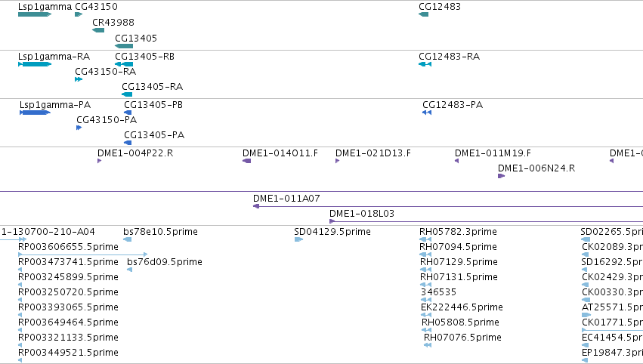Click the Lsp1gamma-RA transcript glyph
Image resolution: width=643 pixels, height=364 pixels.
click(x=35, y=64)
